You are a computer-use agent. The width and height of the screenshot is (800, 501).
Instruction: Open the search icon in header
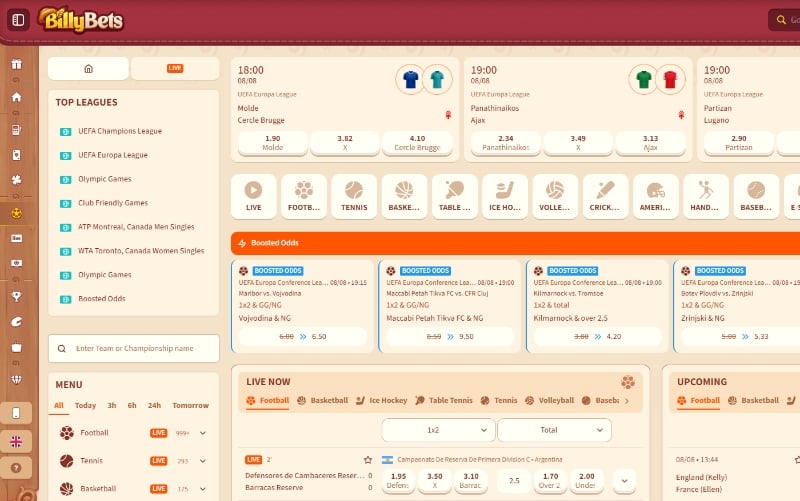pyautogui.click(x=781, y=20)
